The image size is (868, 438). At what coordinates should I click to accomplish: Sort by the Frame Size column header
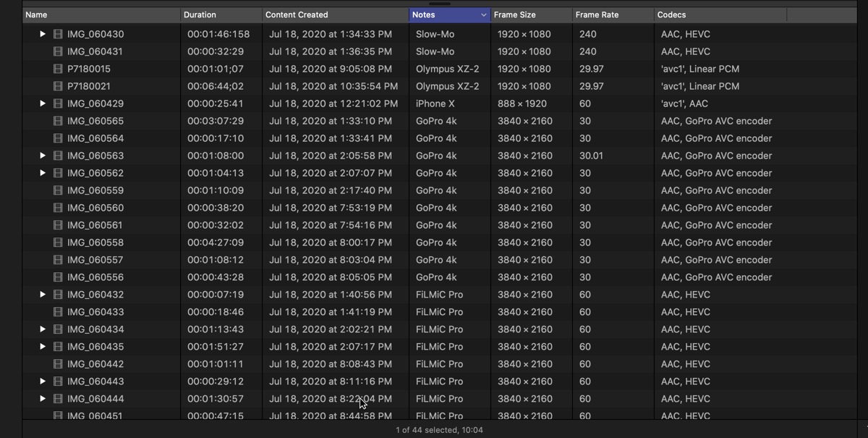pyautogui.click(x=531, y=14)
